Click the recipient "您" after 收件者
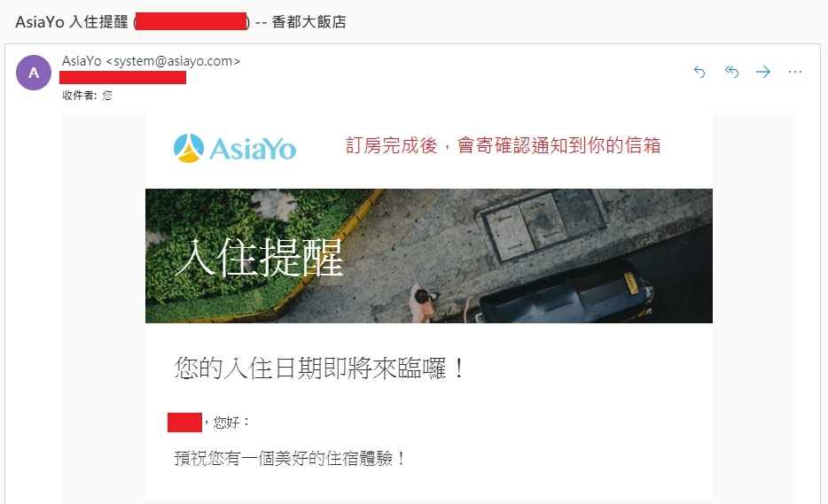 tap(107, 96)
